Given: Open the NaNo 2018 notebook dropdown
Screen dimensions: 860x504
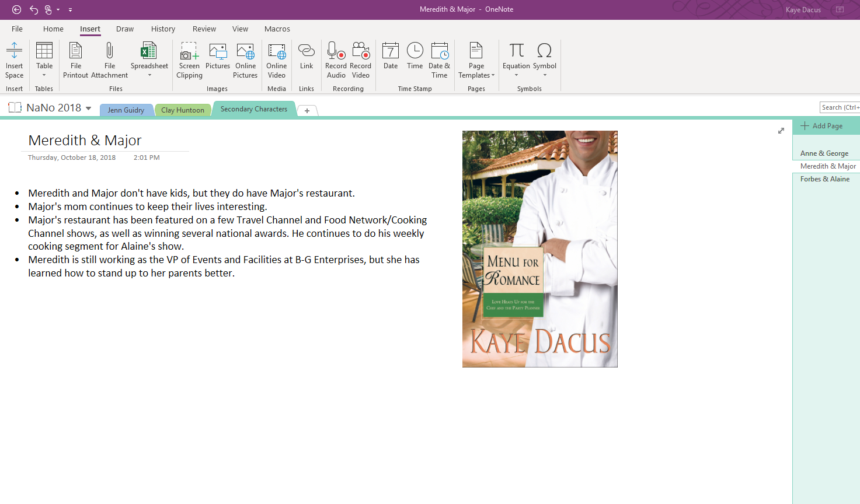Looking at the screenshot, I should [88, 108].
